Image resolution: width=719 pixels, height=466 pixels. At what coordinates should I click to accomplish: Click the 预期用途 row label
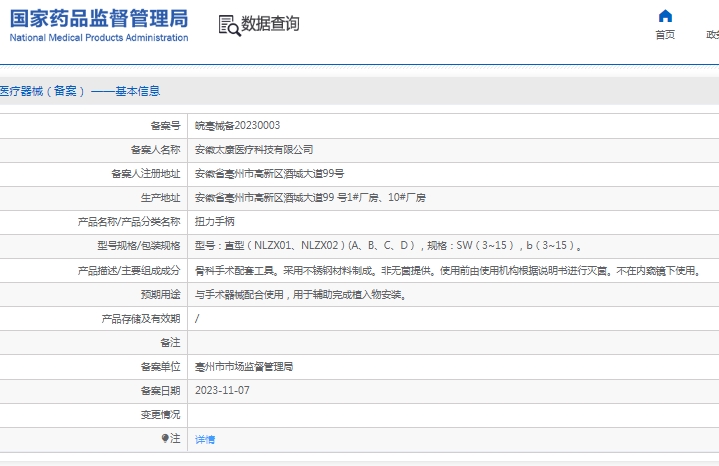(160, 295)
